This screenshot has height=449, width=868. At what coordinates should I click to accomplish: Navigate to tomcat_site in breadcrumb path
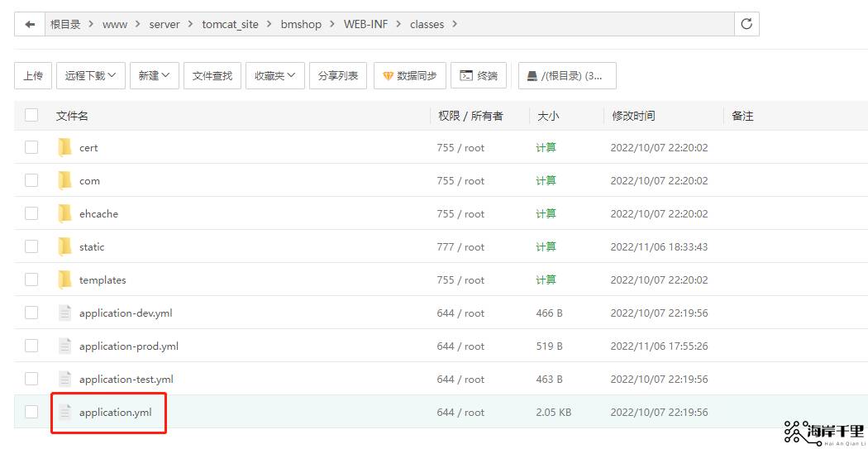point(230,24)
